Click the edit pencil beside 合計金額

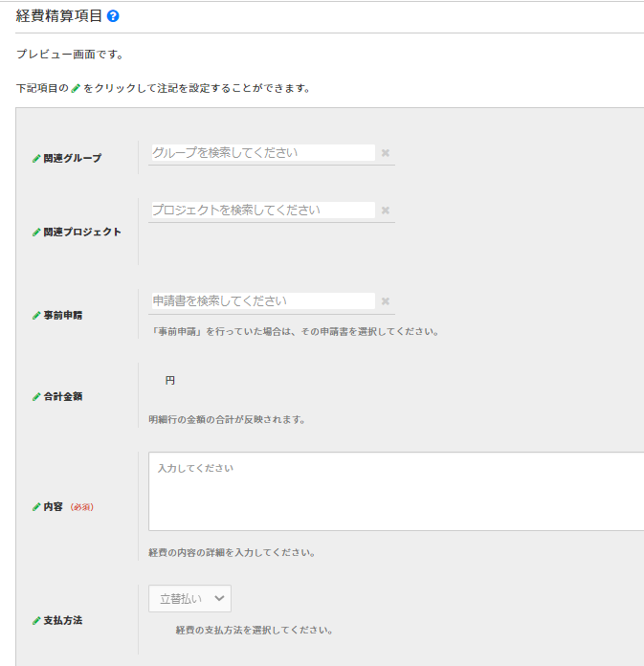(x=36, y=396)
